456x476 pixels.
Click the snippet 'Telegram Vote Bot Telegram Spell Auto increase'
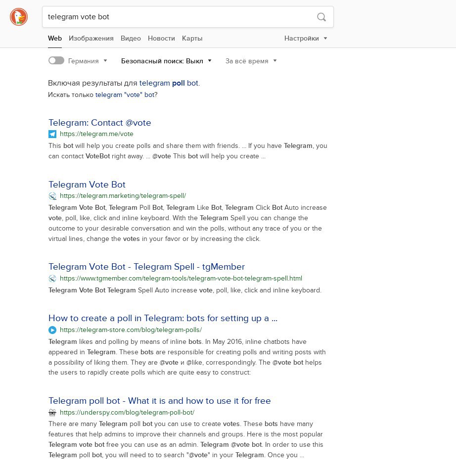185,290
